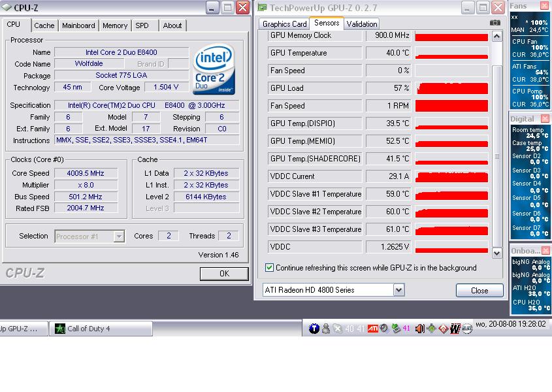Close the Onboard sensors sidebar panel
552x392 pixels.
(545, 251)
